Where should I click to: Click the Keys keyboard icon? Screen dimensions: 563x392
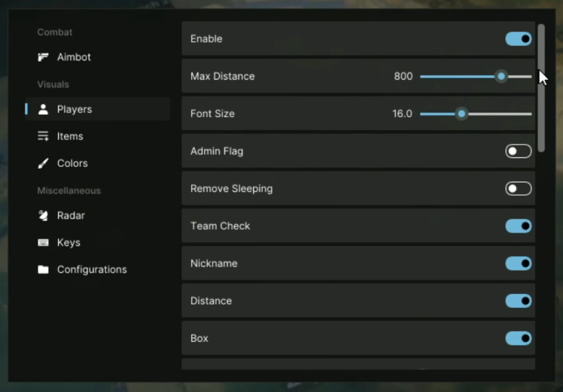(x=43, y=243)
